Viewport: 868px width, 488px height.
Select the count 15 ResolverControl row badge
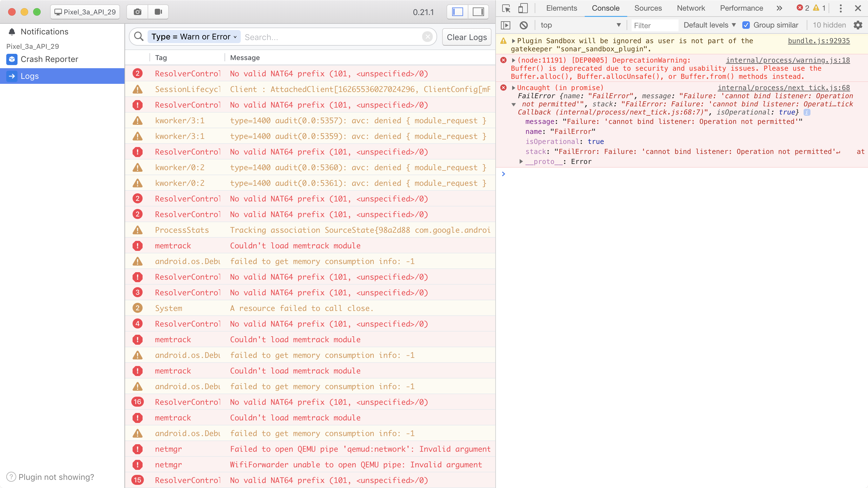pos(138,480)
